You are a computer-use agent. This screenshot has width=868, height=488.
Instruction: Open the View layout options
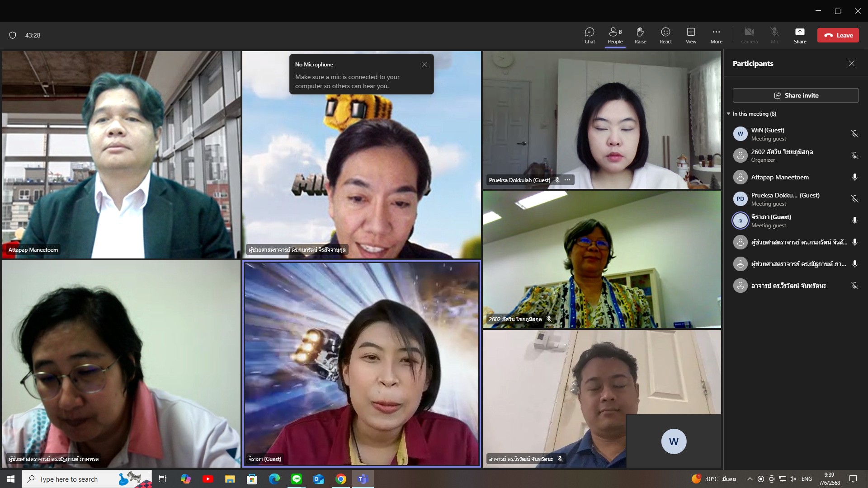691,35
